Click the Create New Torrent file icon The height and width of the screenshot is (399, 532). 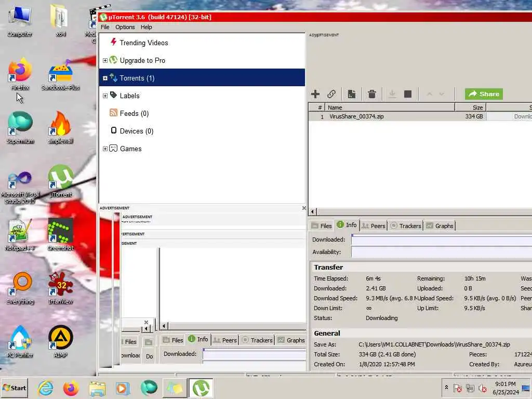pyautogui.click(x=352, y=94)
